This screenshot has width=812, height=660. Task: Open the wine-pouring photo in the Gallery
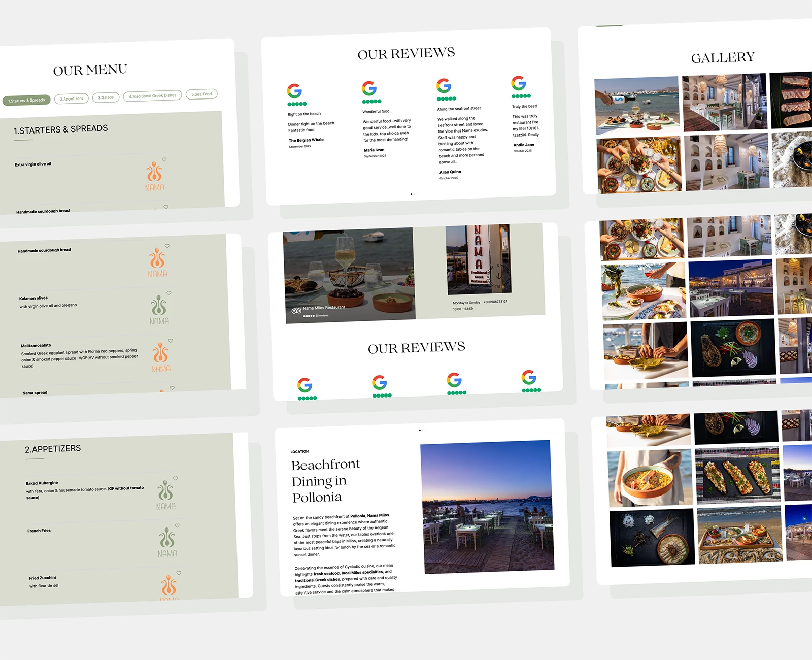[637, 105]
